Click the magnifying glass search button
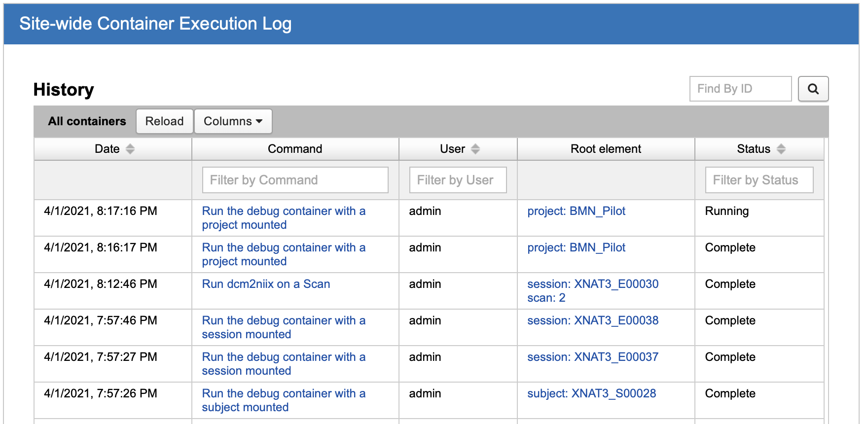This screenshot has height=424, width=868. (x=813, y=89)
